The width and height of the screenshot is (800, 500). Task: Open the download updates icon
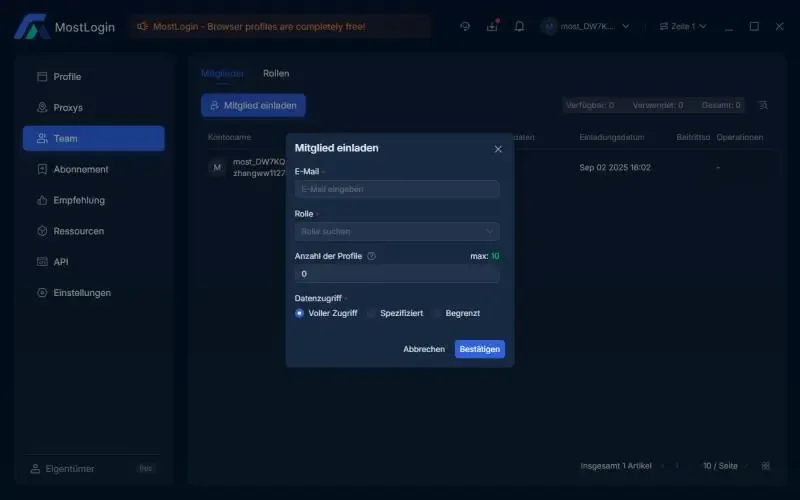point(492,26)
